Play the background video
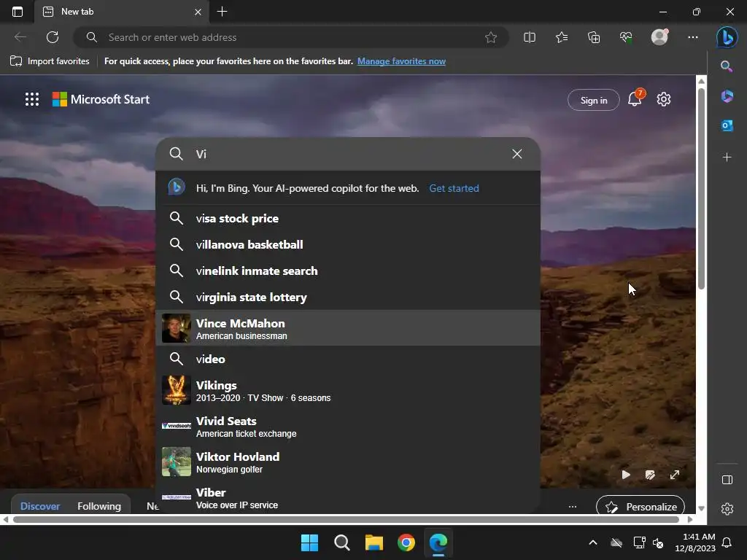Viewport: 747px width, 560px height. click(x=625, y=475)
